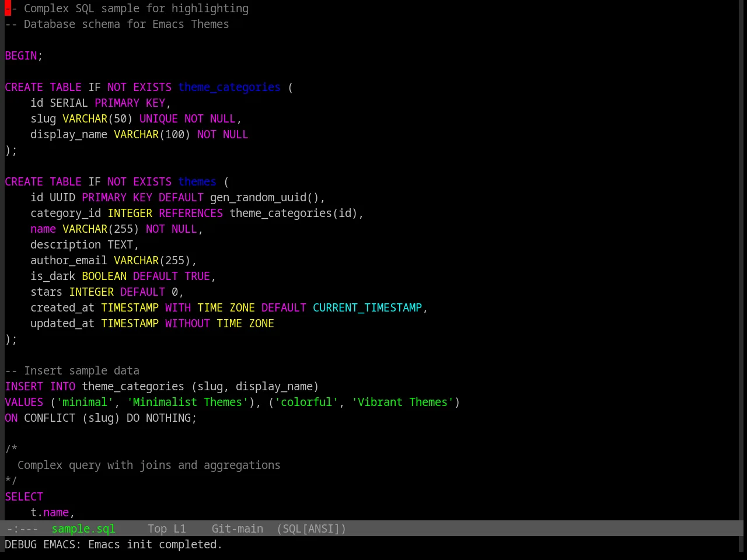Click VARCHAR(100) on the display_name line

point(152,134)
